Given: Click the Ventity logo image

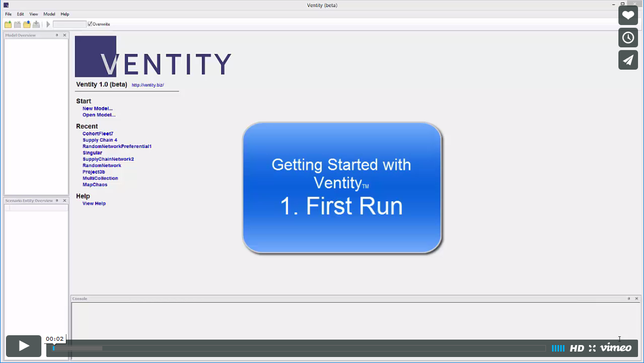Looking at the screenshot, I should coord(153,56).
